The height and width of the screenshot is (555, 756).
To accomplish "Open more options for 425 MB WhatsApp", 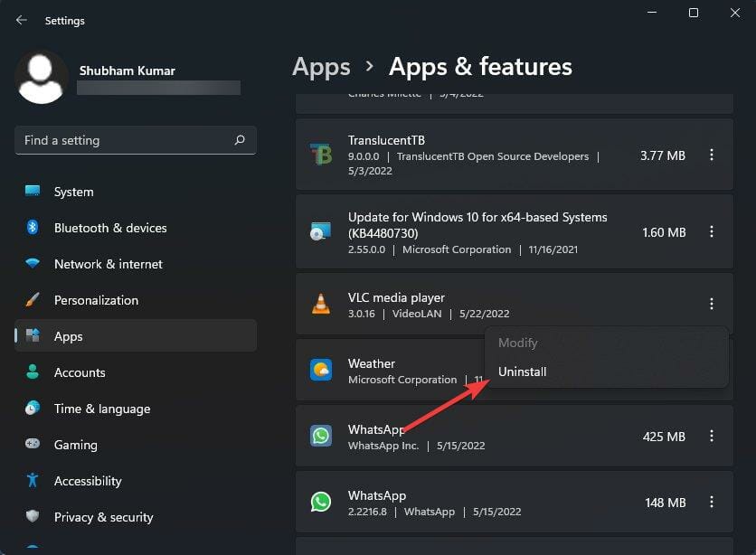I will (x=712, y=436).
